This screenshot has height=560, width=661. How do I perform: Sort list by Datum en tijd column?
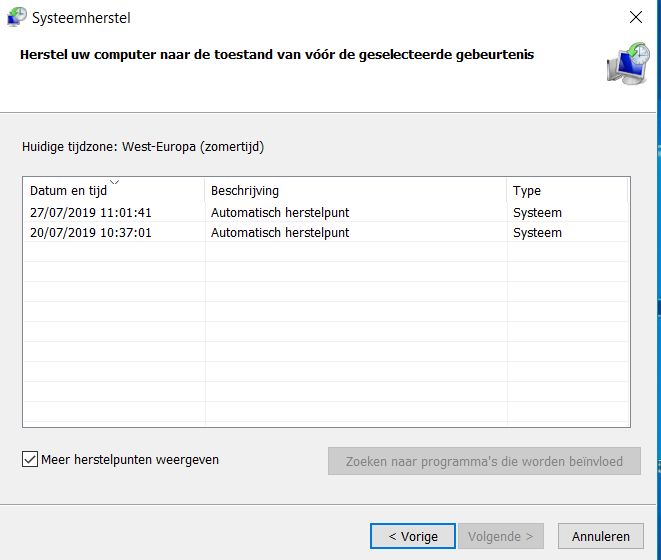point(68,191)
